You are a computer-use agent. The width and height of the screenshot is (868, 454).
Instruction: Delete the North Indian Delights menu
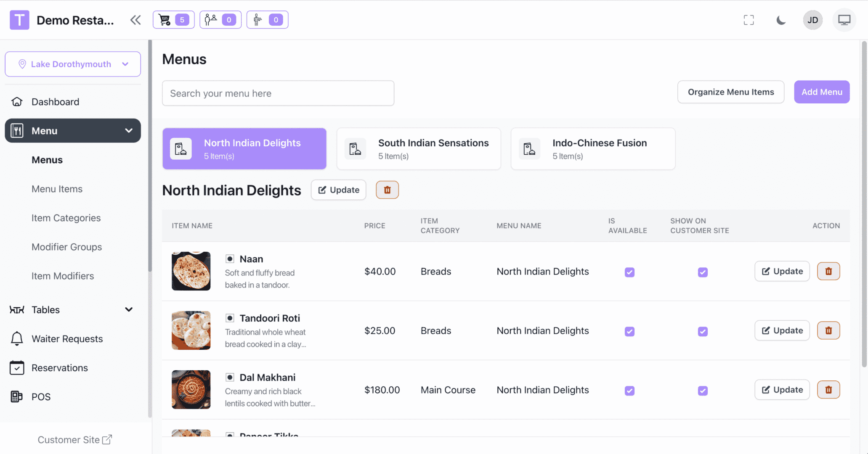point(387,190)
